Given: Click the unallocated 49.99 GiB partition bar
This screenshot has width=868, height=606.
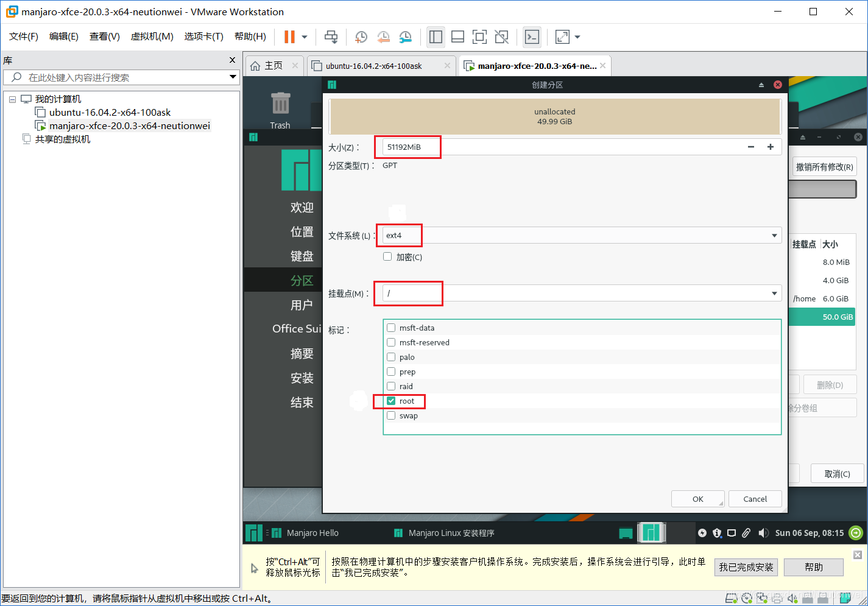Looking at the screenshot, I should click(x=555, y=116).
